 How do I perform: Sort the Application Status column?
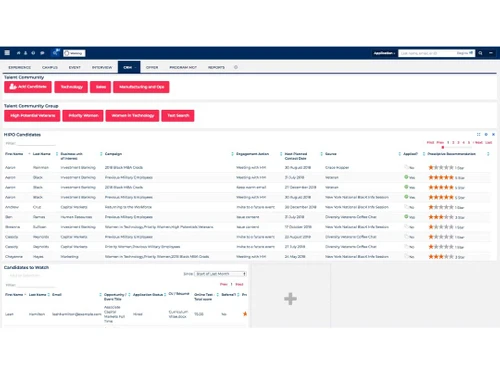pos(165,295)
